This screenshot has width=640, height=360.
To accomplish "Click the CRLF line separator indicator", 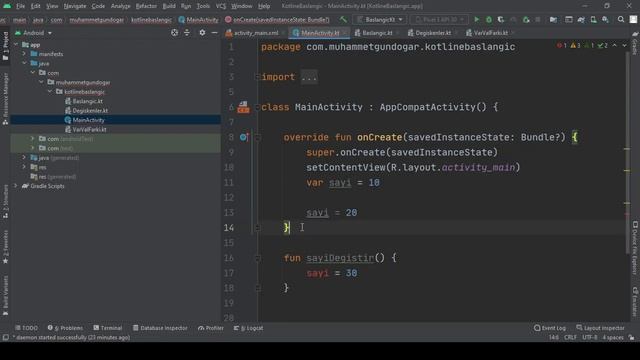I will (570, 338).
